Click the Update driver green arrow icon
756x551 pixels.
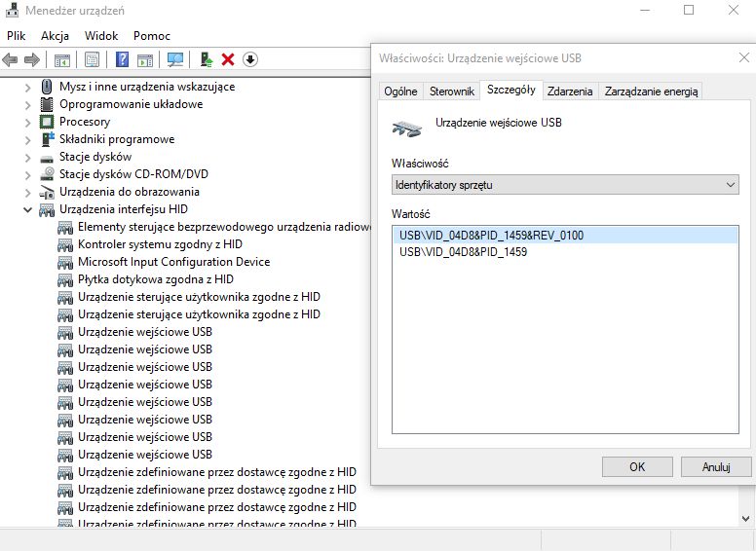[x=207, y=59]
